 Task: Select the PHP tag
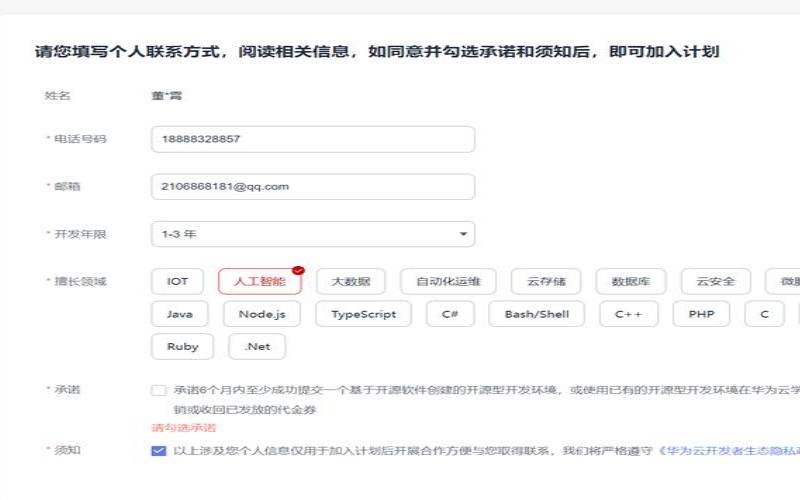point(702,314)
